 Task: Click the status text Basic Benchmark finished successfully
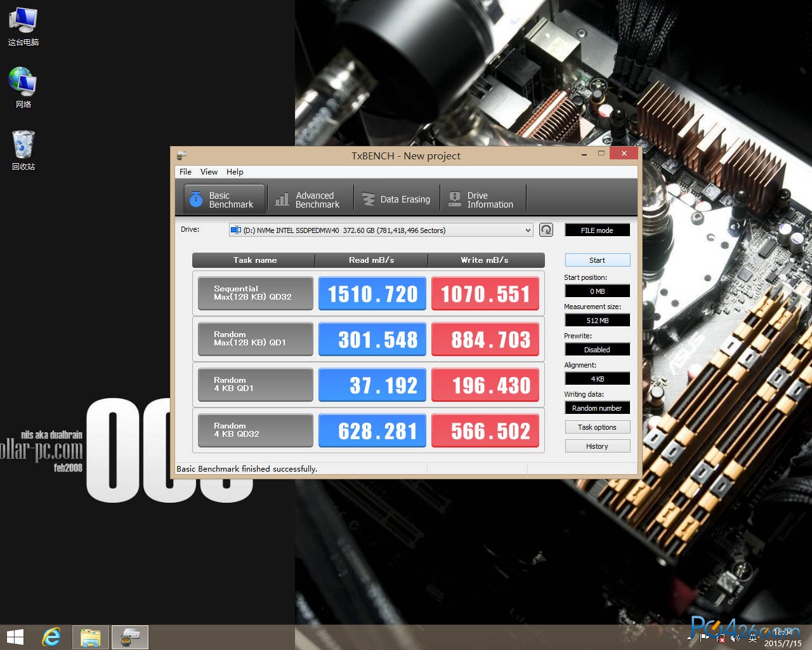(x=247, y=468)
